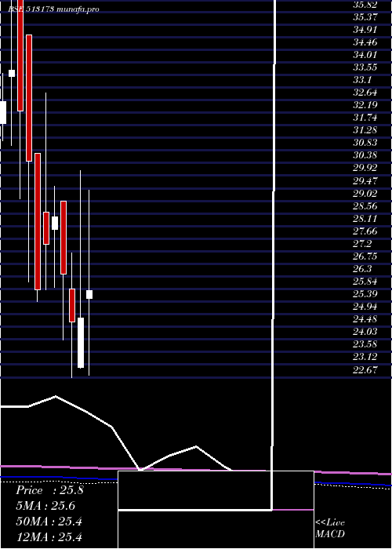Click the 24.48 price axis label
The image size is (392, 549).
[x=365, y=319]
